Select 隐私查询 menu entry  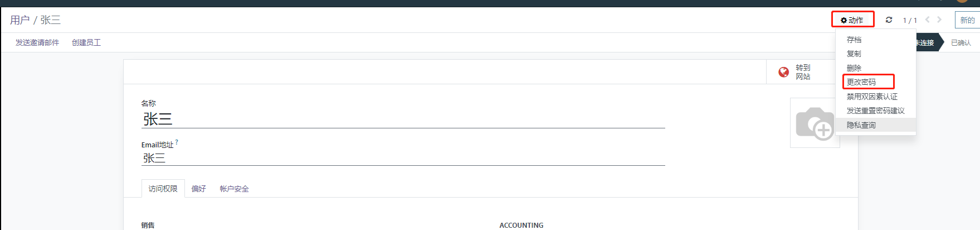[861, 125]
